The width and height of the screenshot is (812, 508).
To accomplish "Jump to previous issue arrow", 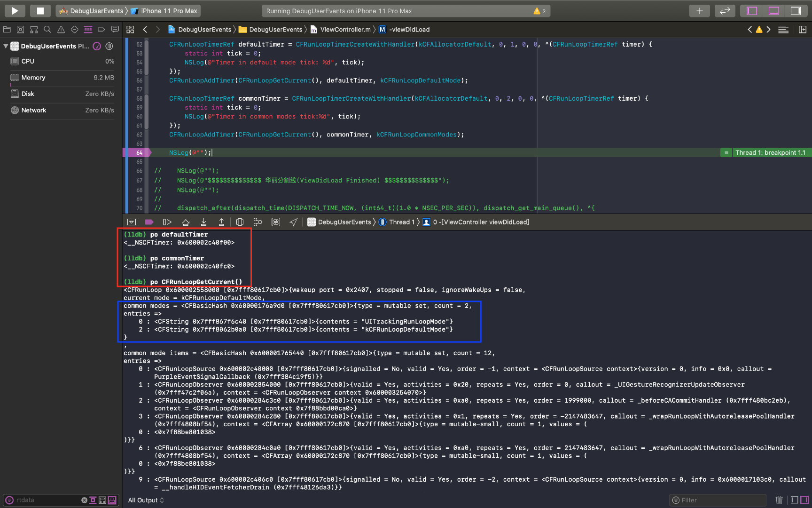I will coord(750,29).
